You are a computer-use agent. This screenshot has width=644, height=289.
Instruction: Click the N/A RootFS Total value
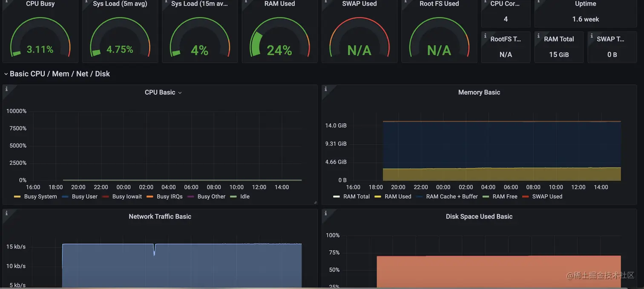tap(506, 55)
